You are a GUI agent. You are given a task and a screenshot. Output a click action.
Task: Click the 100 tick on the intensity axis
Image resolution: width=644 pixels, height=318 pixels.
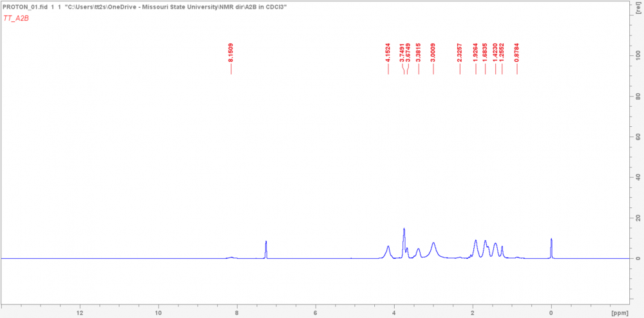[x=636, y=56]
